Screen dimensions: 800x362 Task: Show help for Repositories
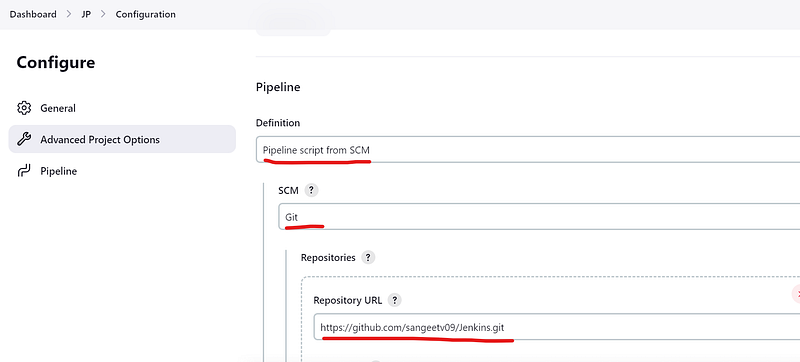368,257
